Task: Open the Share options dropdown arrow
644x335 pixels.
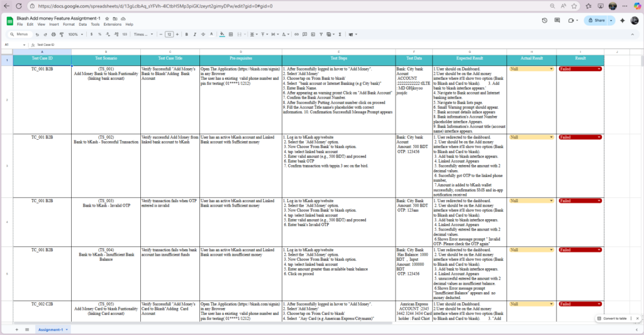Action: coord(611,20)
